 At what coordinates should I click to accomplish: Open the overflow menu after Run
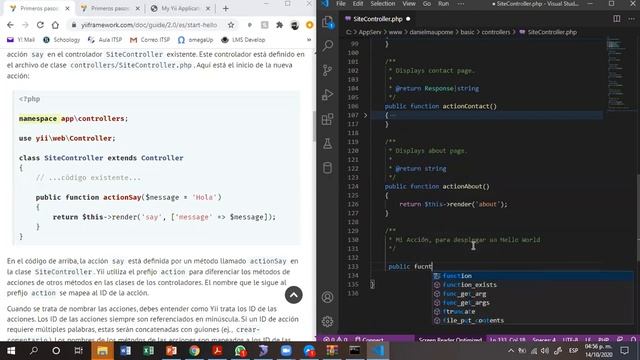(461, 4)
